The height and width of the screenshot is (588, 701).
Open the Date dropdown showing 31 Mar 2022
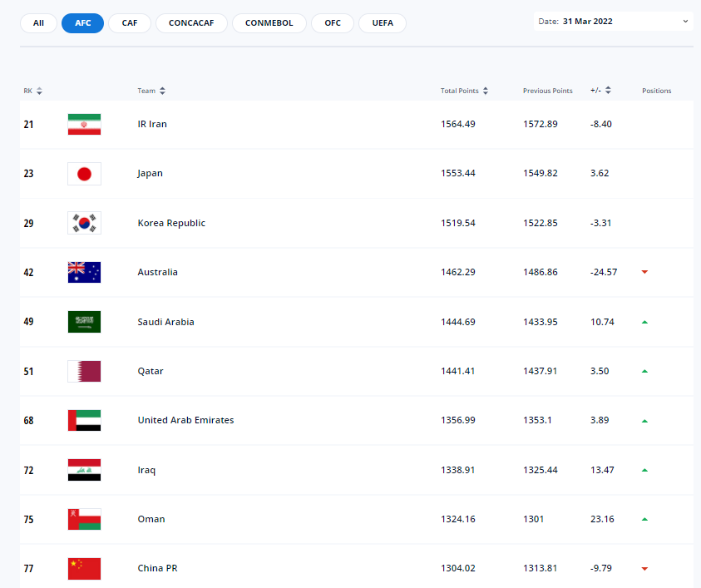(x=613, y=22)
